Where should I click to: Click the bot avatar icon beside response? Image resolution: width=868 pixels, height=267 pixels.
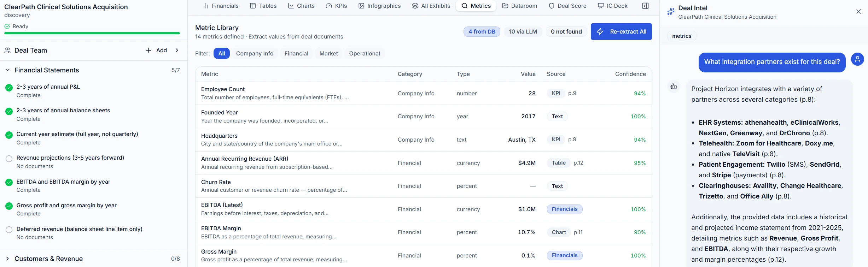[674, 87]
